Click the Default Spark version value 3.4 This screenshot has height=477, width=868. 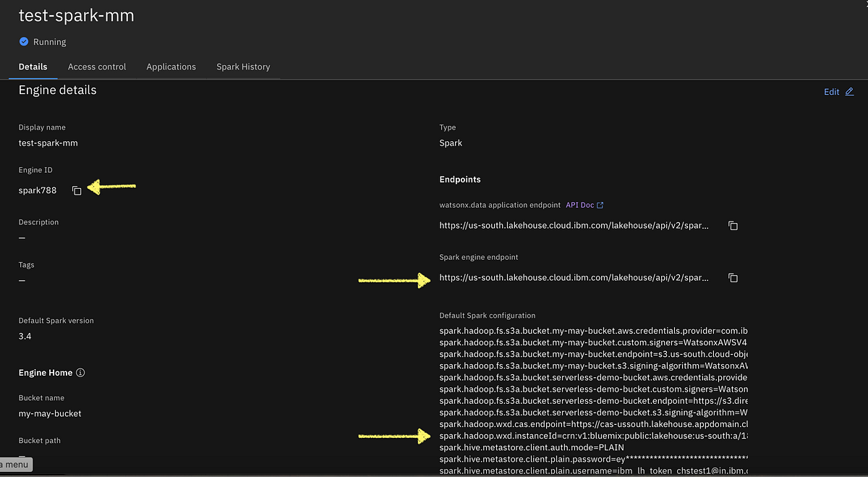26,335
